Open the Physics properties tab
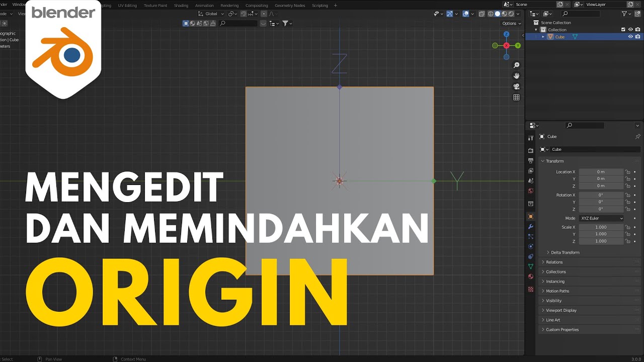Screen dimensions: 644x362 [x=530, y=246]
